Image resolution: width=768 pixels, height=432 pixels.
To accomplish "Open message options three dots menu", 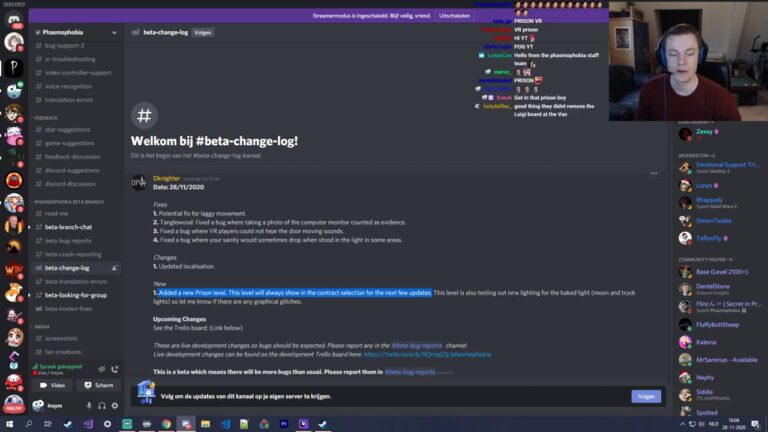I will pos(654,173).
